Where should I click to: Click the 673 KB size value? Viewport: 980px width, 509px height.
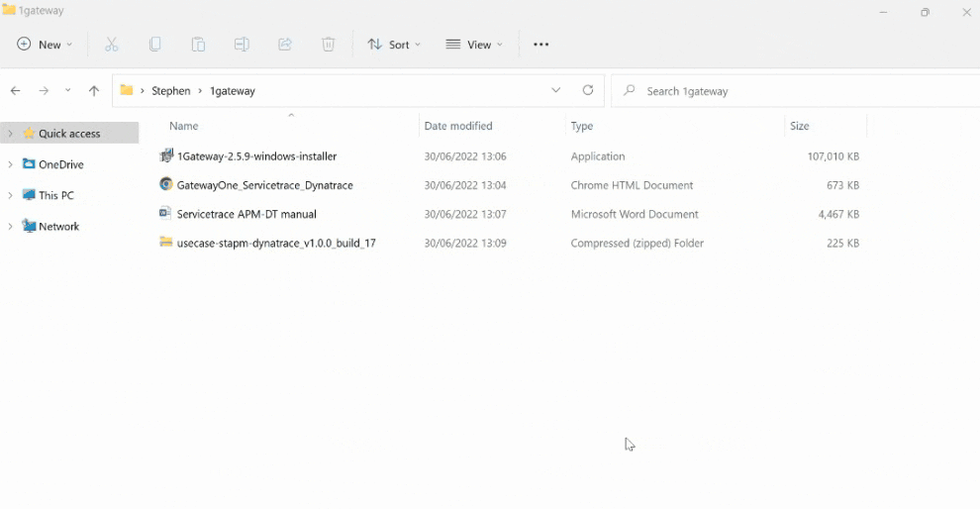coord(842,185)
